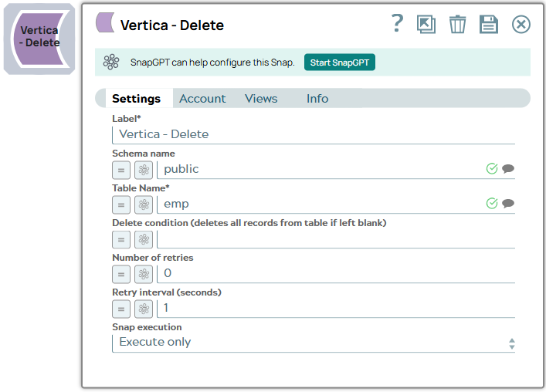Open SnapGPT helper for Retry interval

click(x=144, y=309)
